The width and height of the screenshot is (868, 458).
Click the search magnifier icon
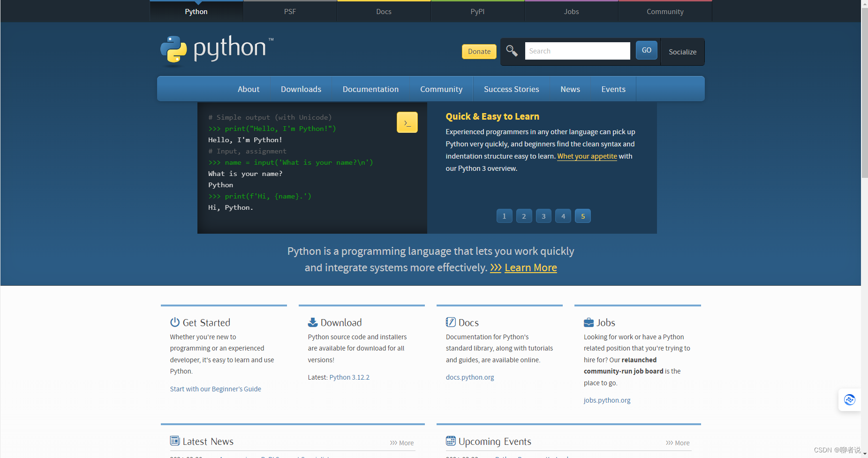512,51
